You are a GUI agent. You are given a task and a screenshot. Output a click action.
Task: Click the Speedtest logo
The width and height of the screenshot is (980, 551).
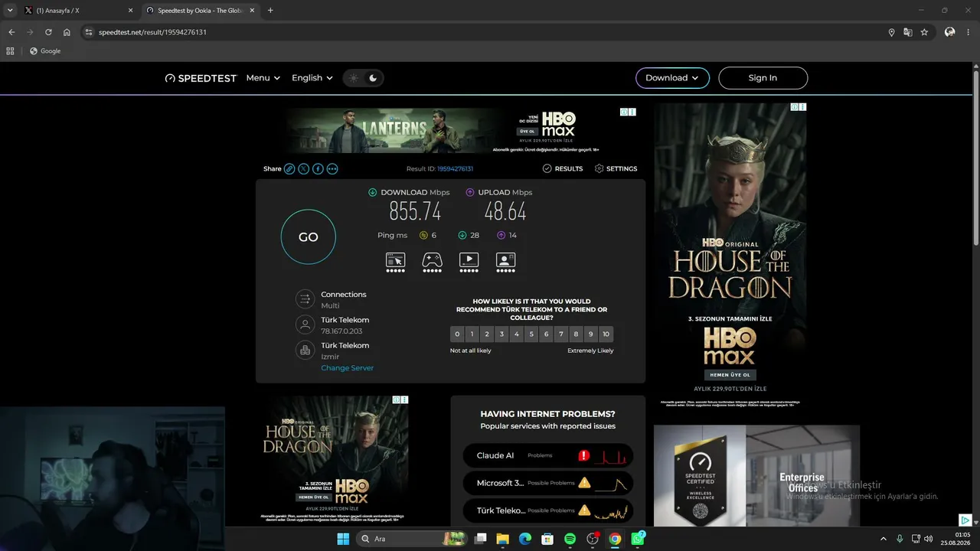pos(201,78)
